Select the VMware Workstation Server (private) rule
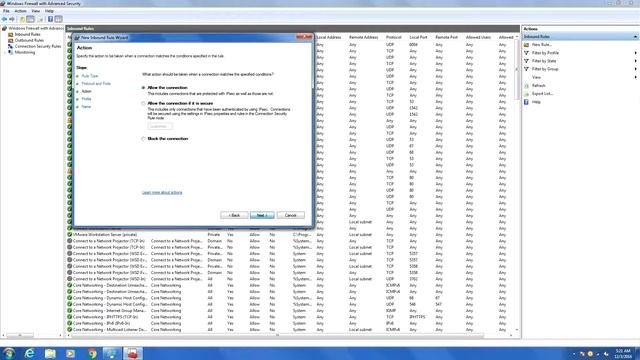The width and height of the screenshot is (640, 360). pos(105,235)
